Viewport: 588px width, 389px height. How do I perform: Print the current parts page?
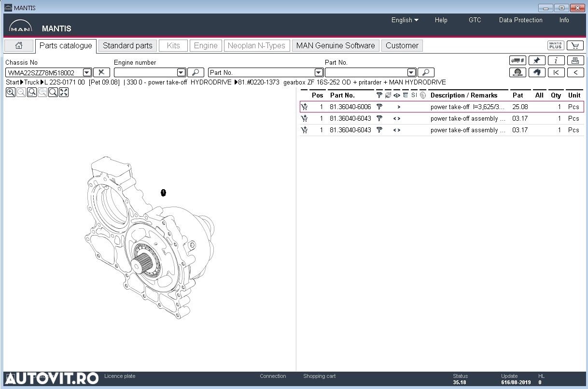(x=575, y=60)
